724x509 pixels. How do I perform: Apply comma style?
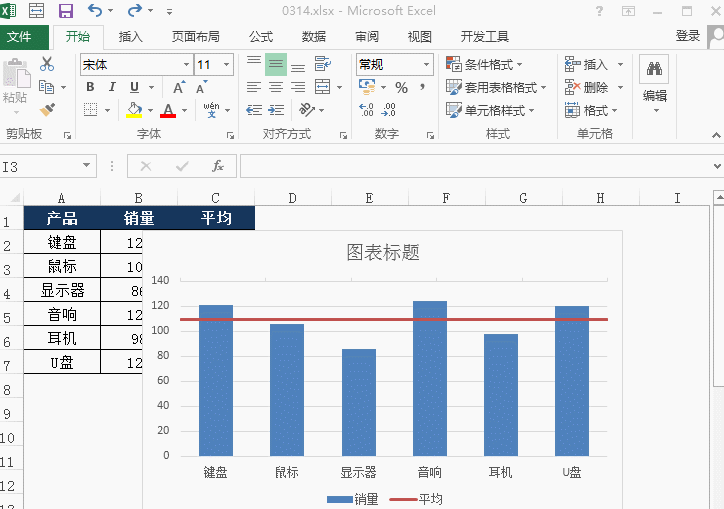422,87
